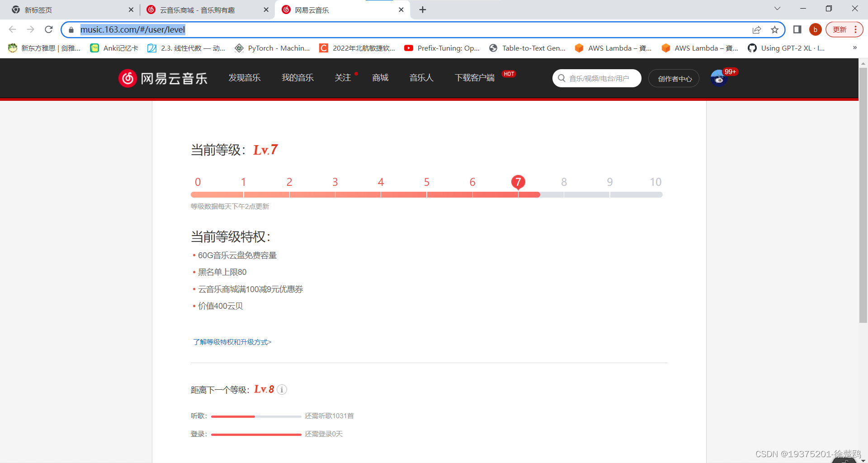868x463 pixels.
Task: Open the user avatar with 99+ badge
Action: pos(719,78)
